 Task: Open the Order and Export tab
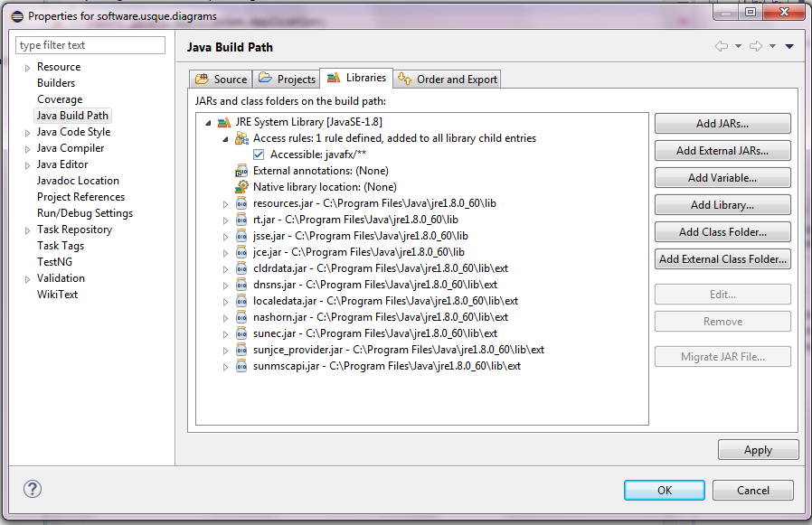[x=447, y=80]
